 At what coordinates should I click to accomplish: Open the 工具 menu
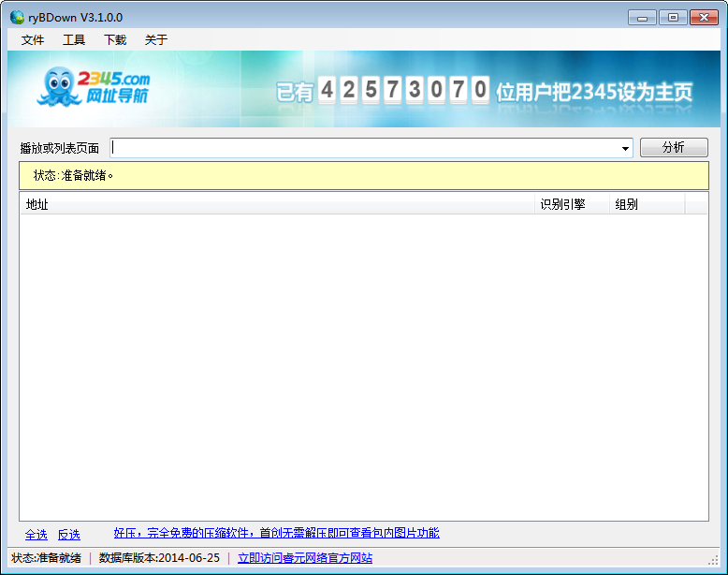point(74,40)
